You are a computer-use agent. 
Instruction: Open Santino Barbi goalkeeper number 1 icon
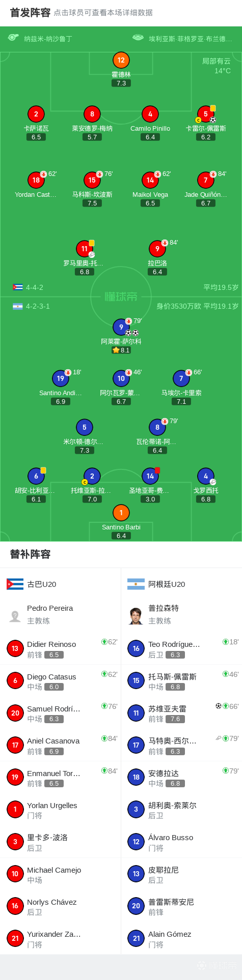pyautogui.click(x=121, y=513)
